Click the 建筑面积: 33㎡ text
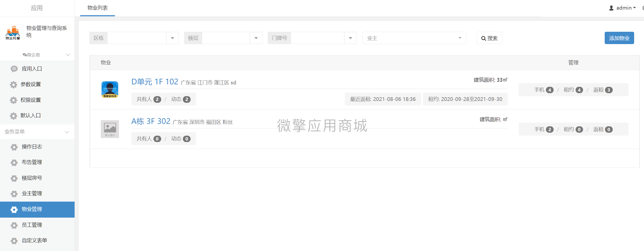Image resolution: width=644 pixels, height=251 pixels. pyautogui.click(x=490, y=80)
